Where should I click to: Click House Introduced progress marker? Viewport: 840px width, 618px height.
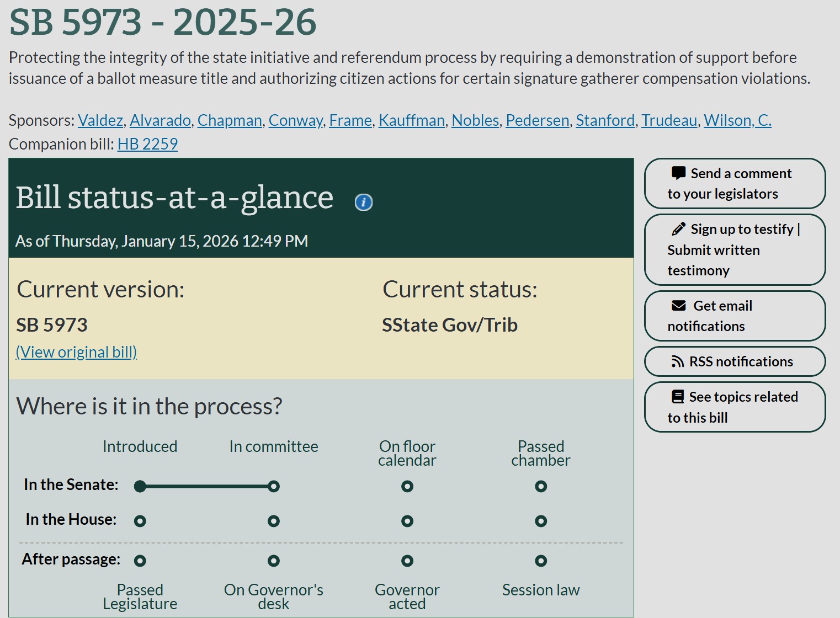click(140, 521)
